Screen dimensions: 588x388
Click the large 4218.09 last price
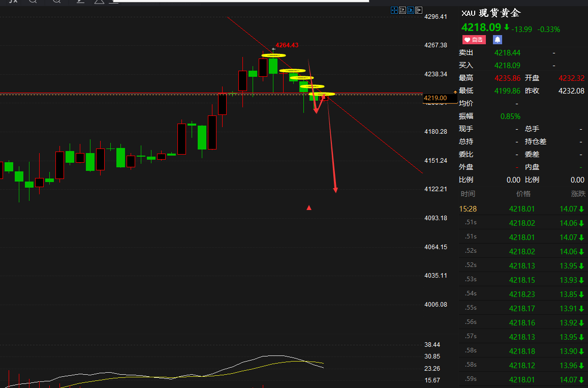point(481,27)
